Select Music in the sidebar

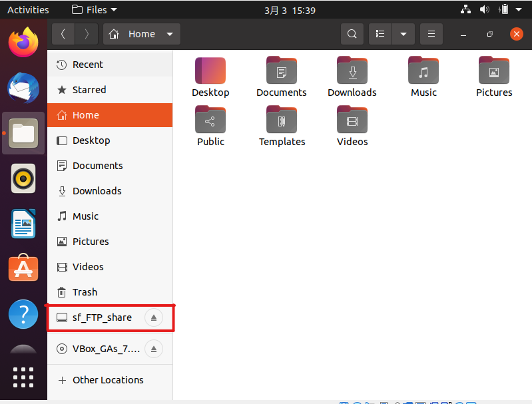[x=110, y=216]
